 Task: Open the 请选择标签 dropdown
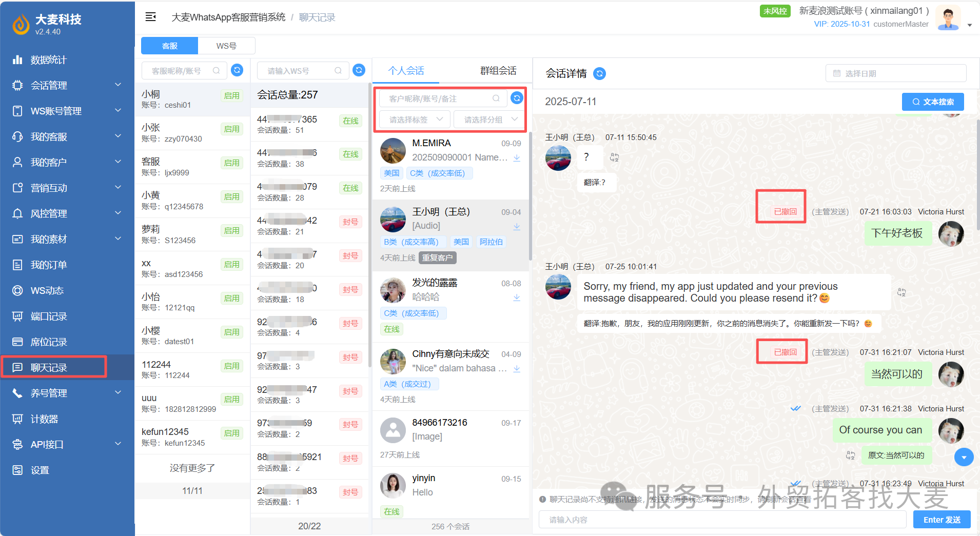[x=415, y=120]
